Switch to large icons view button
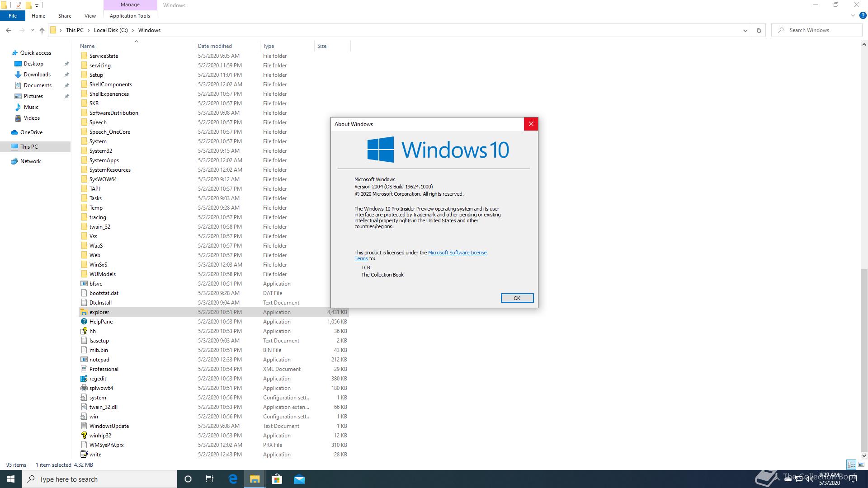This screenshot has height=488, width=868. (861, 465)
